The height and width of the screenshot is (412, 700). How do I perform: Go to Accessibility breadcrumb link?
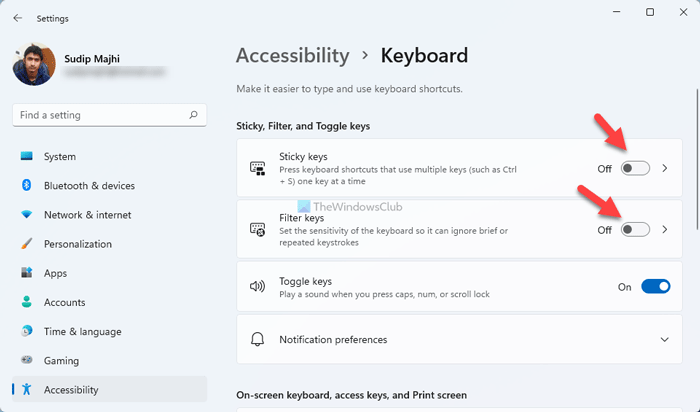tap(292, 56)
